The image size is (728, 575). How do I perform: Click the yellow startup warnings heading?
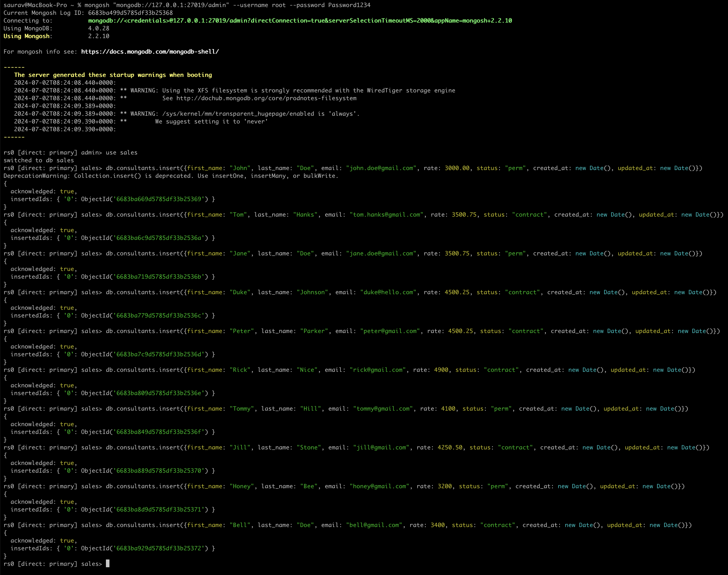(113, 75)
